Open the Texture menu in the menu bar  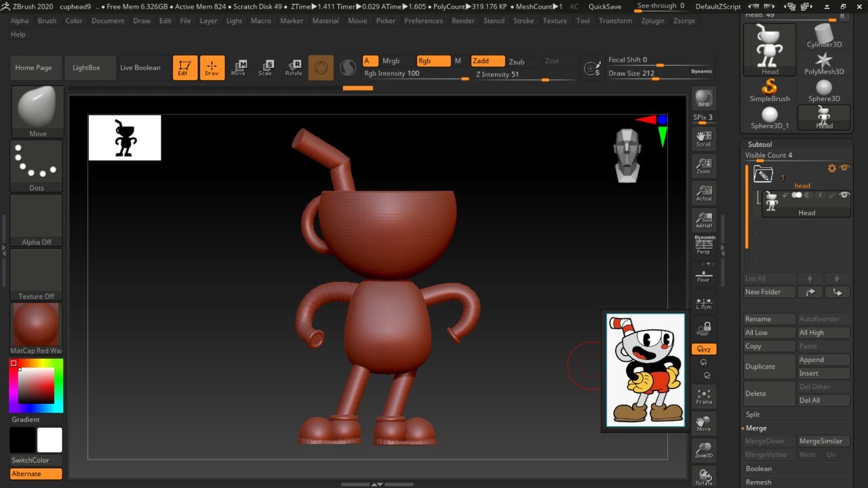pyautogui.click(x=555, y=21)
